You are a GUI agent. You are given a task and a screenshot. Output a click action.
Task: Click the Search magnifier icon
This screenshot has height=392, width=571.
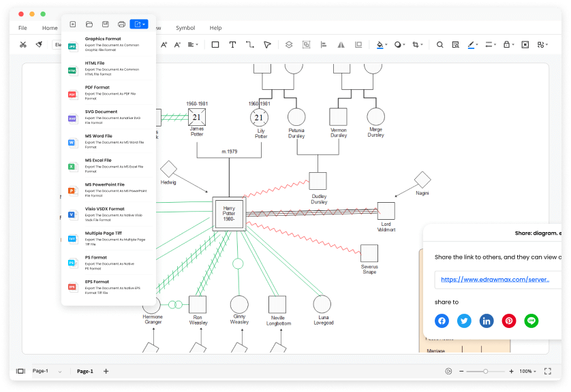(440, 45)
